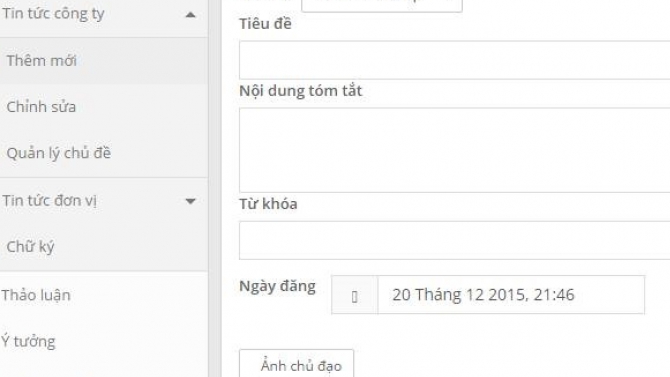This screenshot has height=377, width=670.
Task: Click the Ảnh chủ đạo button
Action: tap(297, 363)
